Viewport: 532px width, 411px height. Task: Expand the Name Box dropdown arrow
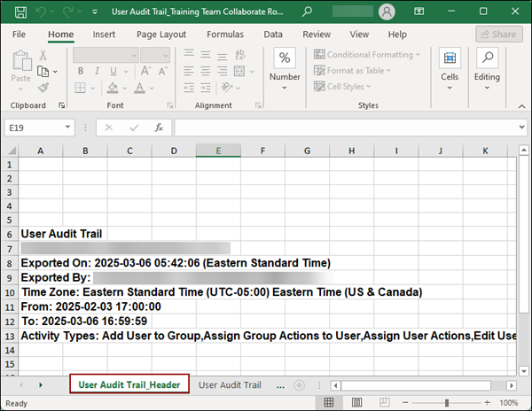coord(67,128)
